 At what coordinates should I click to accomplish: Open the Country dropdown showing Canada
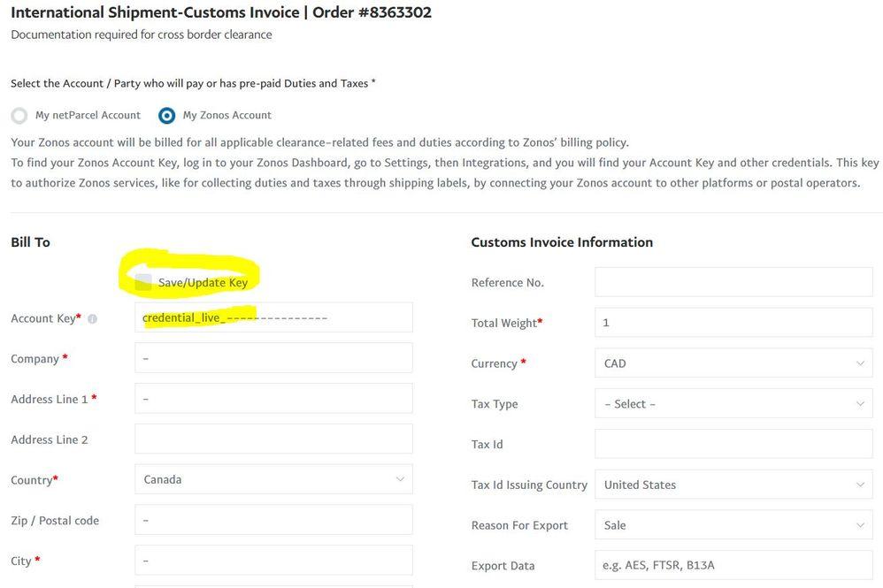[273, 479]
